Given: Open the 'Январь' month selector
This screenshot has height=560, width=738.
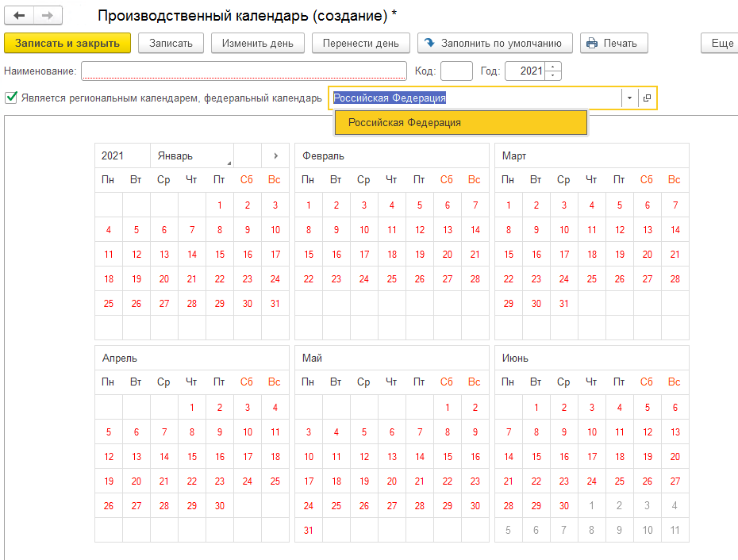Looking at the screenshot, I should point(192,155).
